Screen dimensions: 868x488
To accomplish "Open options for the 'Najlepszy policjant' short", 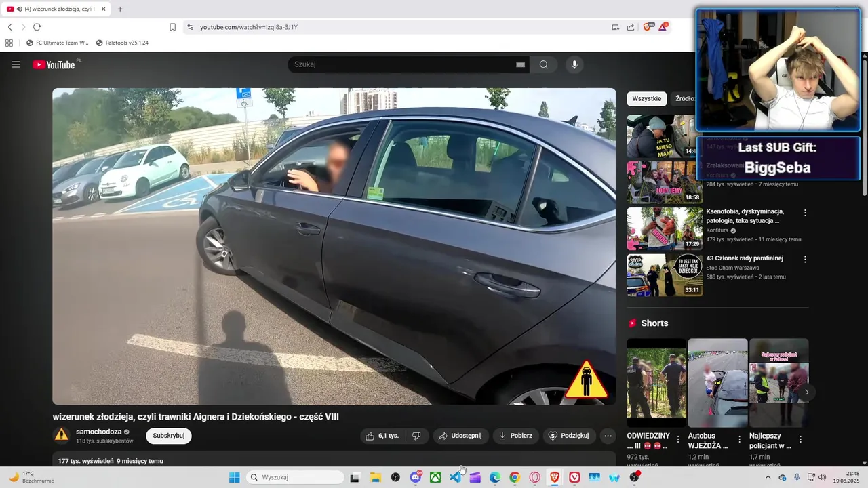I will tap(800, 439).
